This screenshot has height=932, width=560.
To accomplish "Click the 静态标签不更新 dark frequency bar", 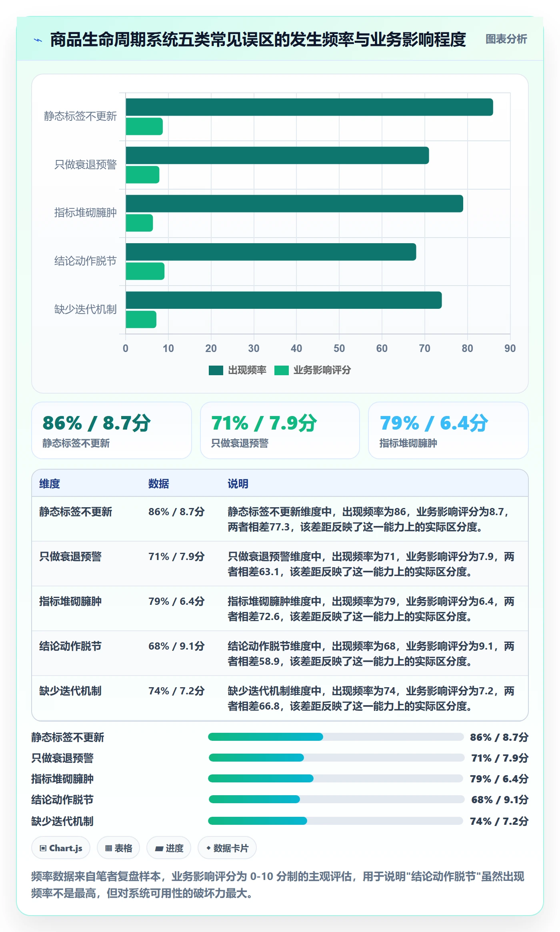I will click(x=309, y=107).
